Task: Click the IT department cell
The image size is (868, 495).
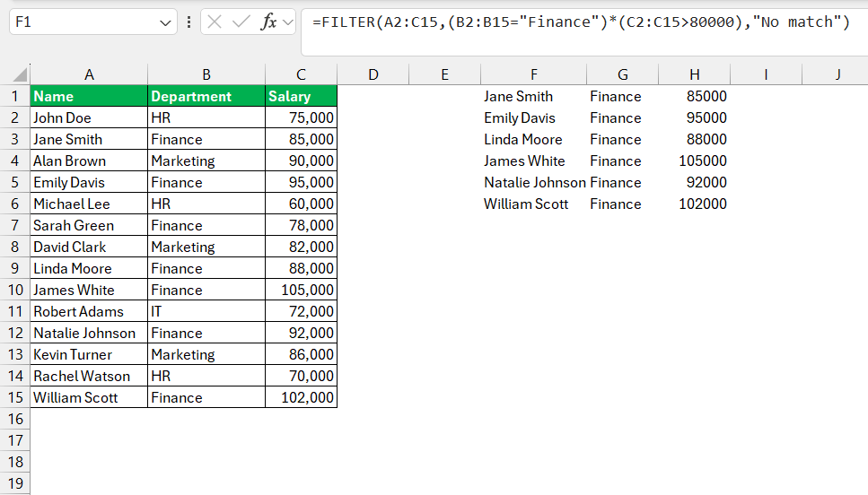Action: (206, 311)
